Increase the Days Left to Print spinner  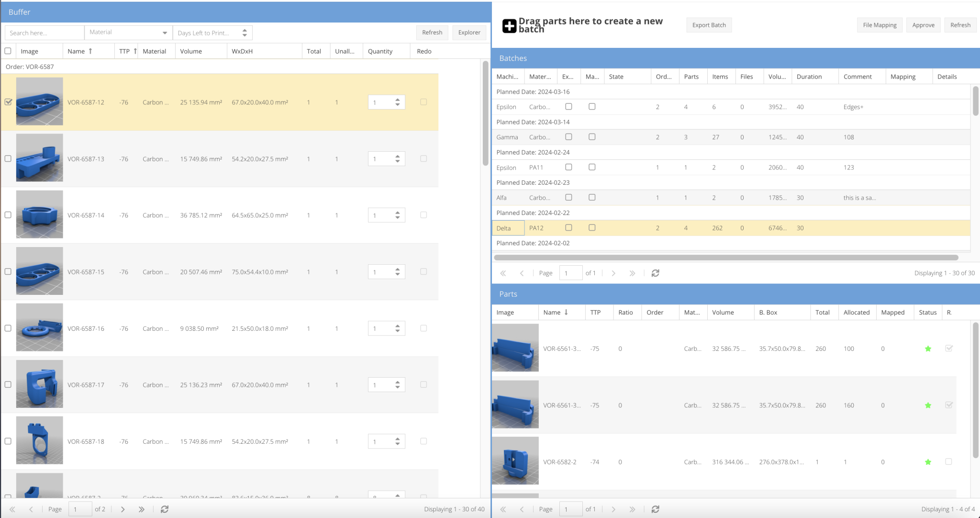tap(245, 30)
